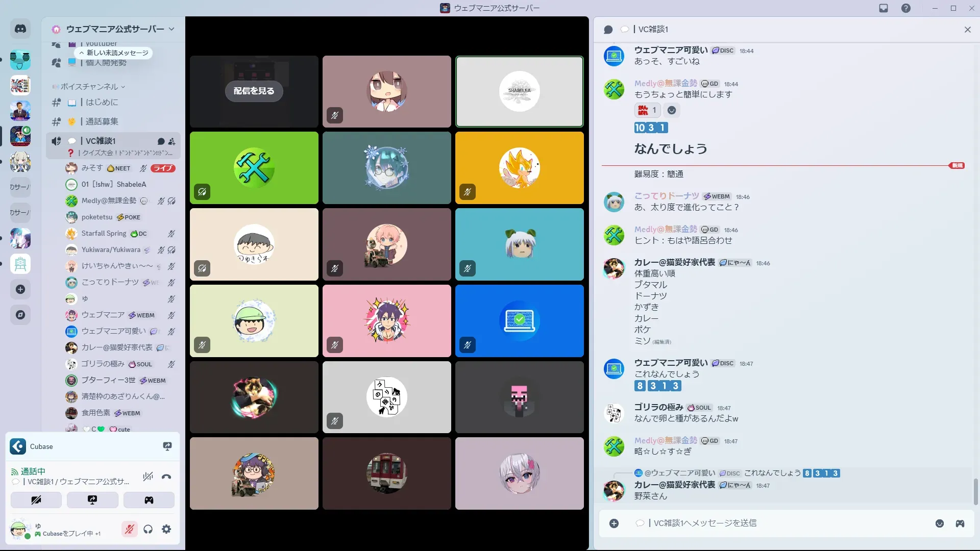Viewport: 980px width, 551px height.
Task: Deafen with the headphones icon
Action: [148, 530]
